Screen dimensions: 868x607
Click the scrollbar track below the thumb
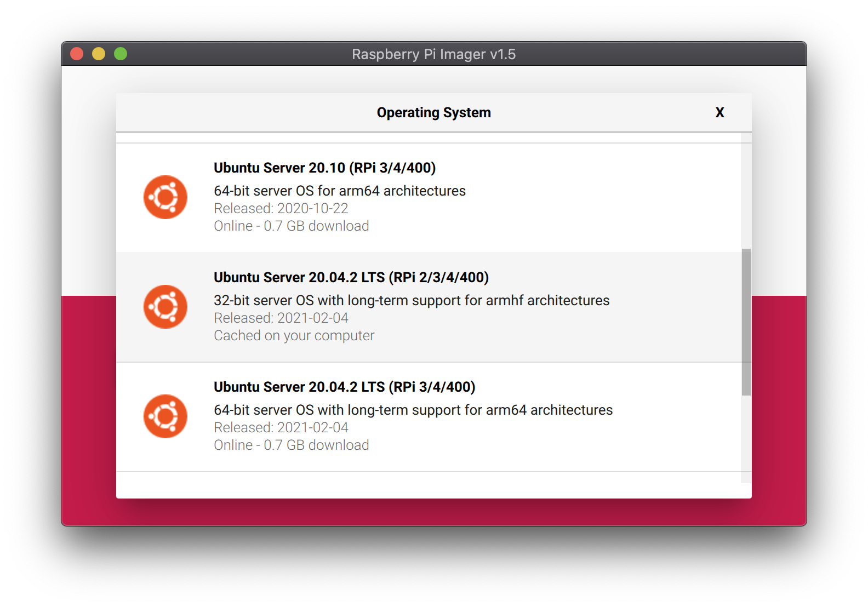click(x=746, y=438)
